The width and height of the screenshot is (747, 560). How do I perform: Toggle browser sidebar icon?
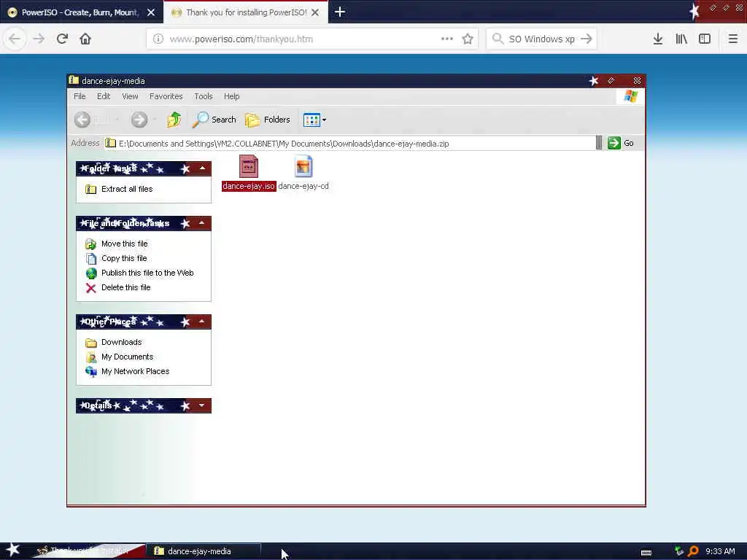[705, 39]
